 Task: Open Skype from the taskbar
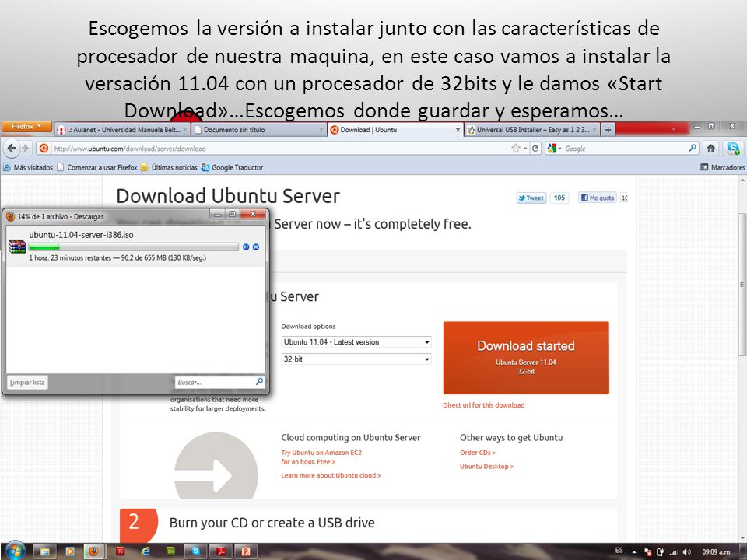[x=196, y=551]
